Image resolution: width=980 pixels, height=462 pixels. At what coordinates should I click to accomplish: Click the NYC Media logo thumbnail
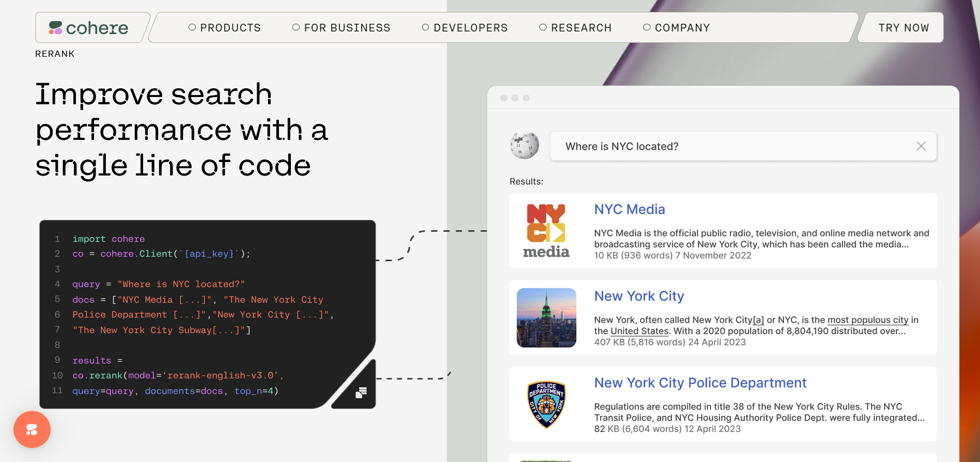point(546,230)
